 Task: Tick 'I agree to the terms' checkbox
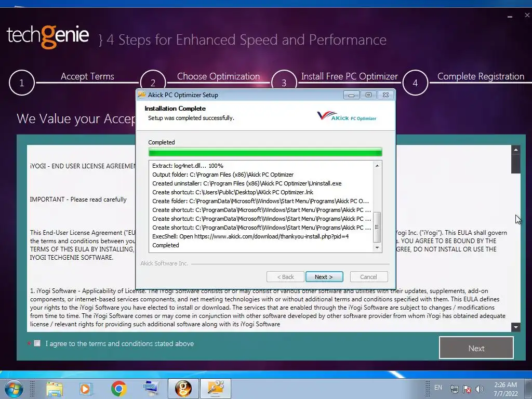(x=37, y=343)
